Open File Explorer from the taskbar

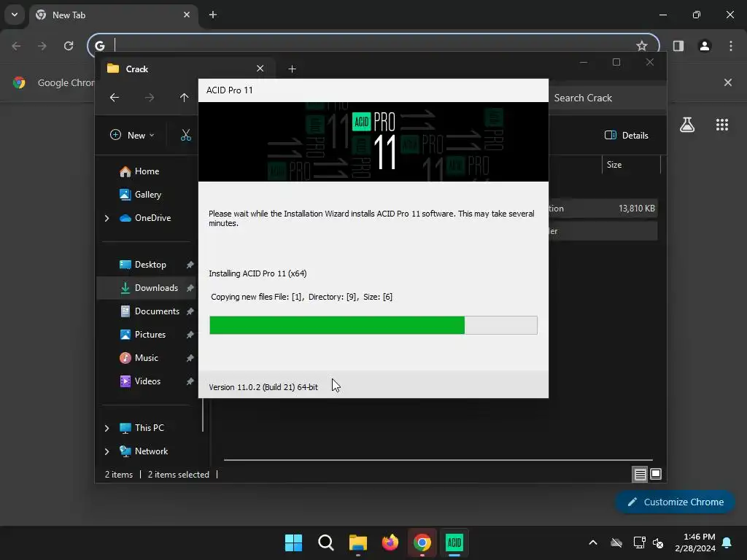point(357,542)
